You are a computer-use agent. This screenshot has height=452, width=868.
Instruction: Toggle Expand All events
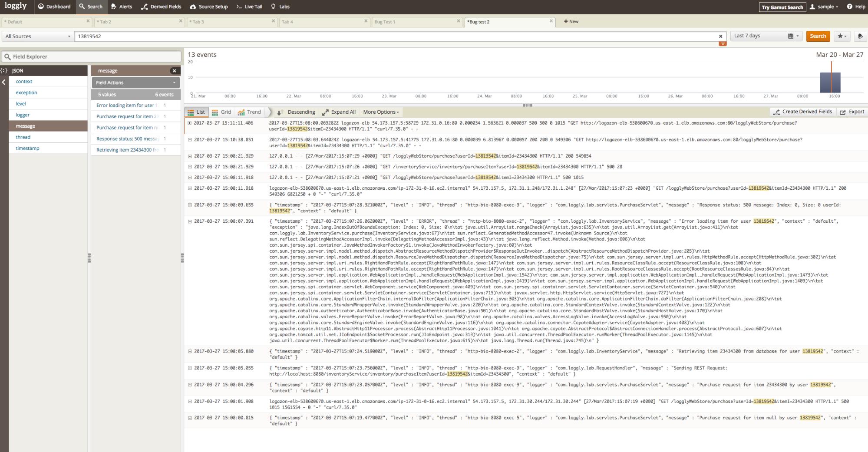coord(339,112)
